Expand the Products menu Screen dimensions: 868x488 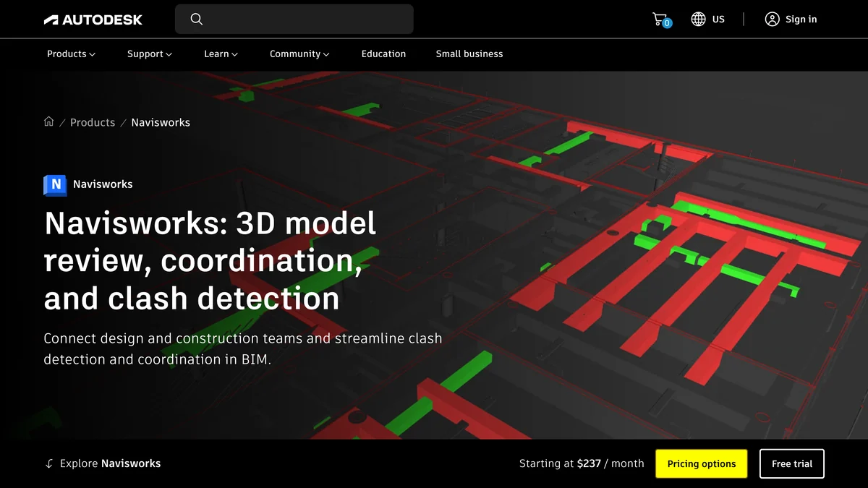pyautogui.click(x=71, y=54)
